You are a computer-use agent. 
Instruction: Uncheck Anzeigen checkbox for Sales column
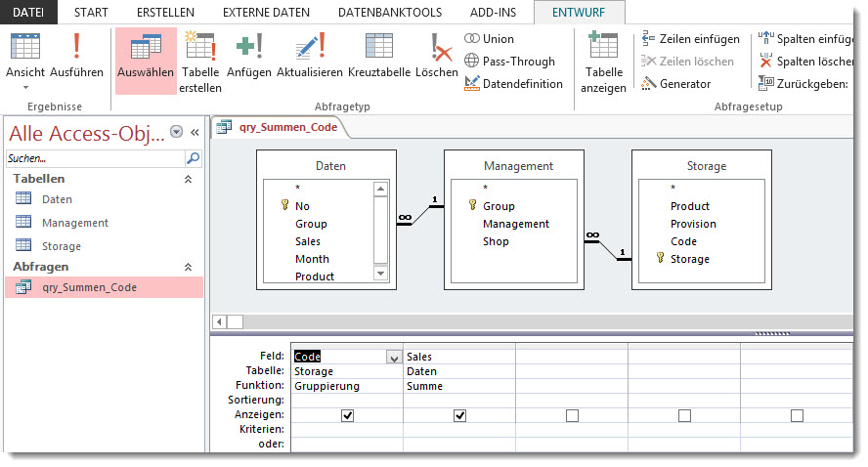pyautogui.click(x=459, y=415)
